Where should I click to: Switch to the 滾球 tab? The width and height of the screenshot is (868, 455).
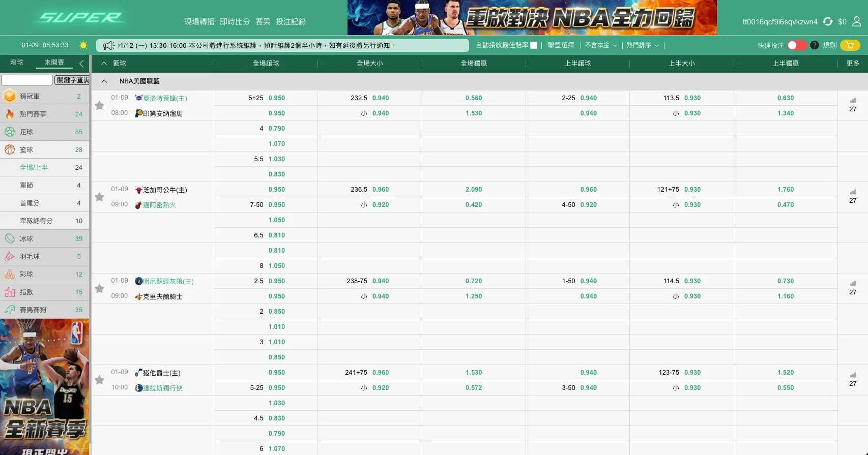coord(17,63)
